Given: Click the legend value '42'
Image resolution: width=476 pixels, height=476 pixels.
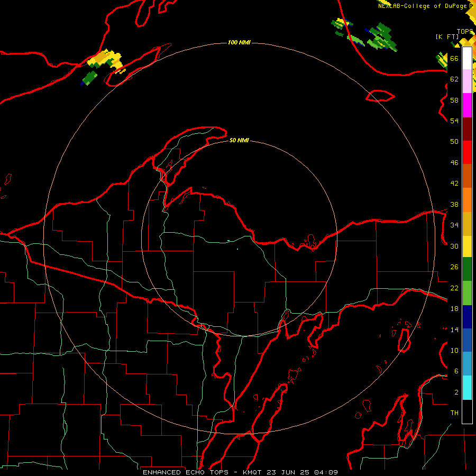Looking at the screenshot, I should click(x=454, y=184).
